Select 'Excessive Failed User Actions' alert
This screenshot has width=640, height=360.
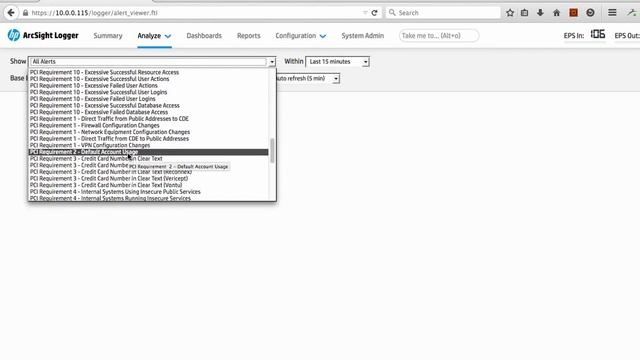point(149,86)
